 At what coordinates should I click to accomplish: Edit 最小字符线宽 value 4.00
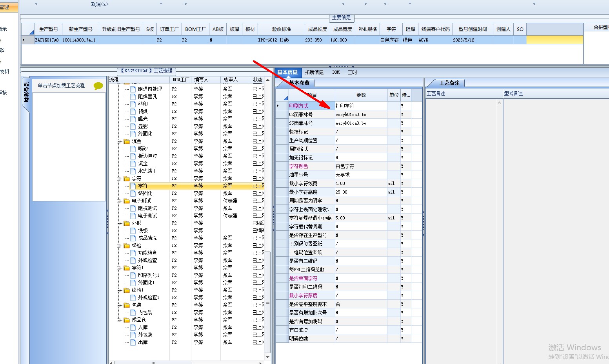point(361,183)
